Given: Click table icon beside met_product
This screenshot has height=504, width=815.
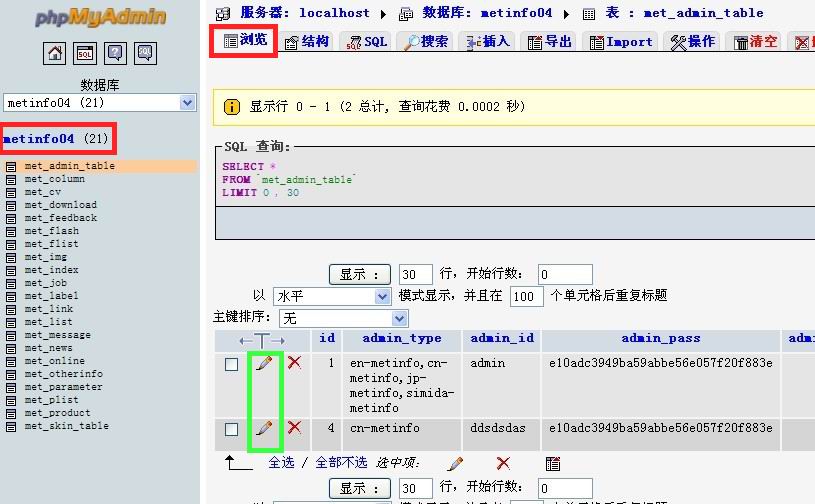Looking at the screenshot, I should tap(11, 414).
